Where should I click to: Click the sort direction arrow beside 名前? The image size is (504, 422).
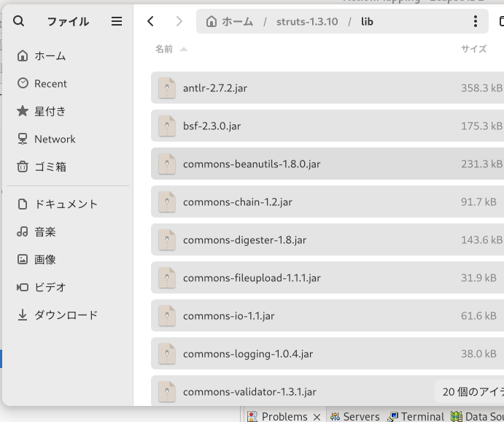(184, 49)
